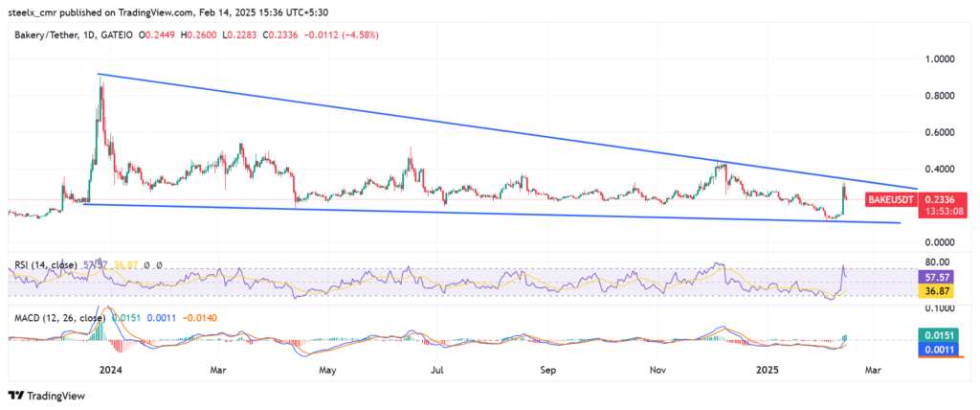Click the green 0.0151 MACD axis tag
The image size is (980, 410).
[938, 335]
